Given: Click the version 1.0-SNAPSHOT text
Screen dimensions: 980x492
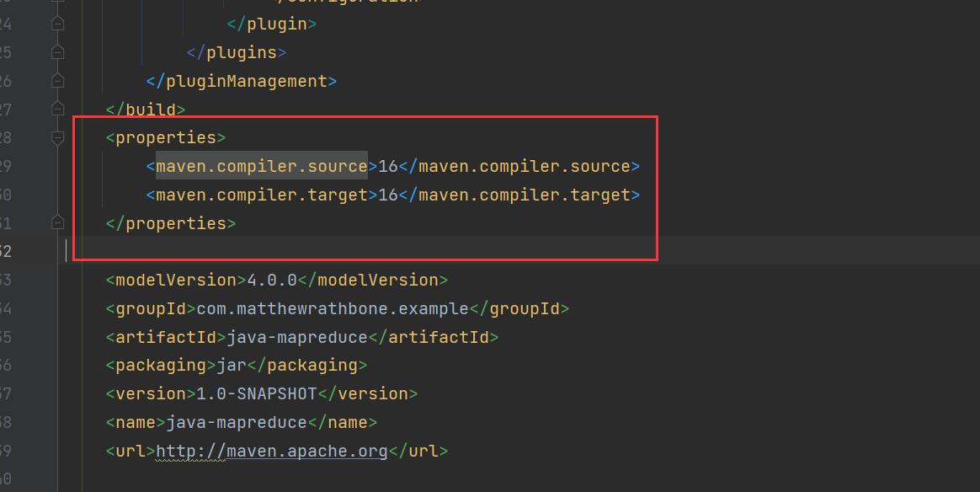Looking at the screenshot, I should (x=256, y=393).
